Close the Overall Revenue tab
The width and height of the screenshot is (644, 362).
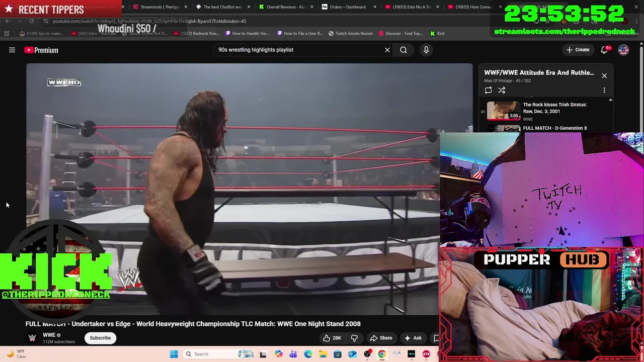click(311, 7)
